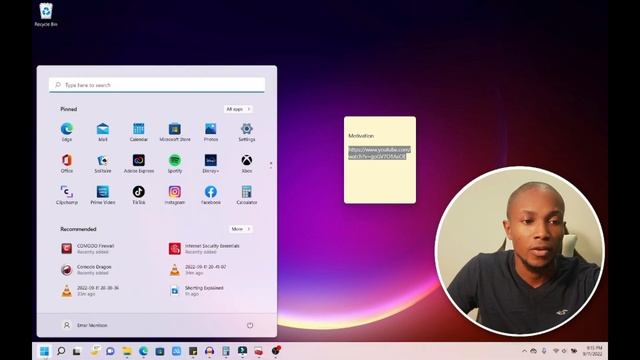Open the Wi-Fi network tray icon
Image resolution: width=640 pixels, height=360 pixels.
point(556,351)
